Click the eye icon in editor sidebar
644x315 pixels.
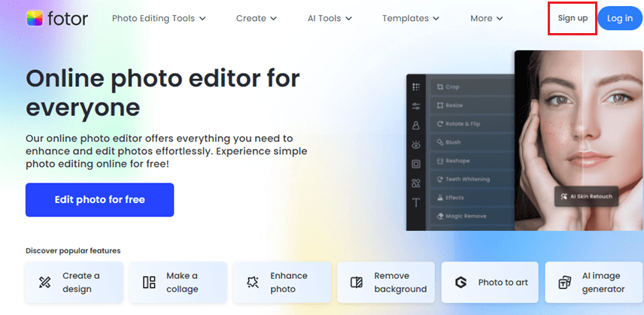pos(416,144)
